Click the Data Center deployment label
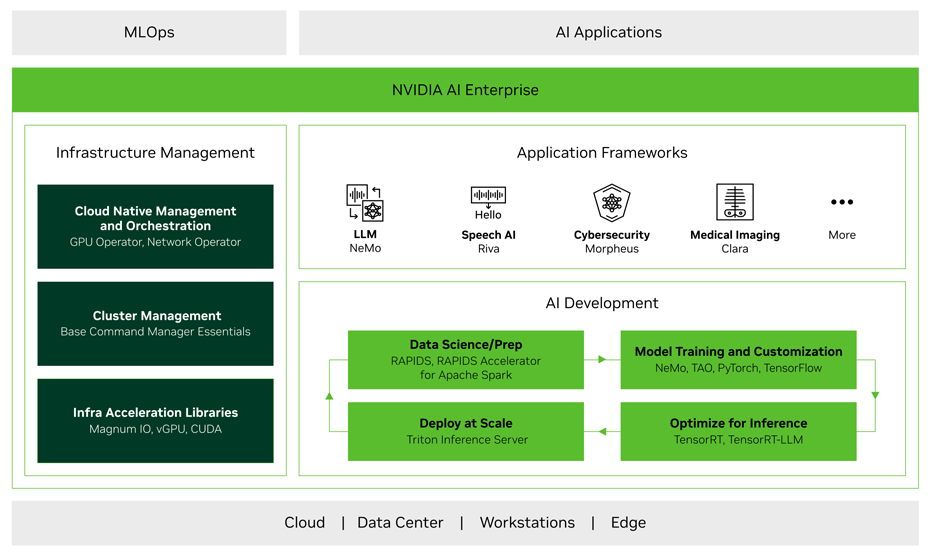This screenshot has width=931, height=552. tap(400, 522)
